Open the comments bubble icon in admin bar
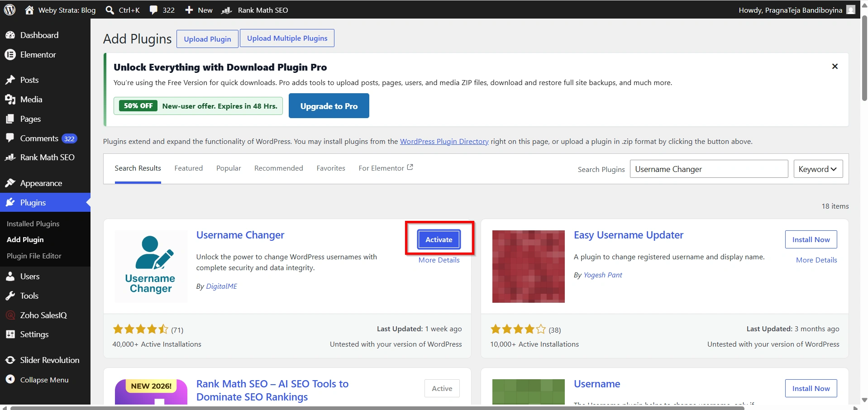The width and height of the screenshot is (868, 410). click(x=154, y=10)
